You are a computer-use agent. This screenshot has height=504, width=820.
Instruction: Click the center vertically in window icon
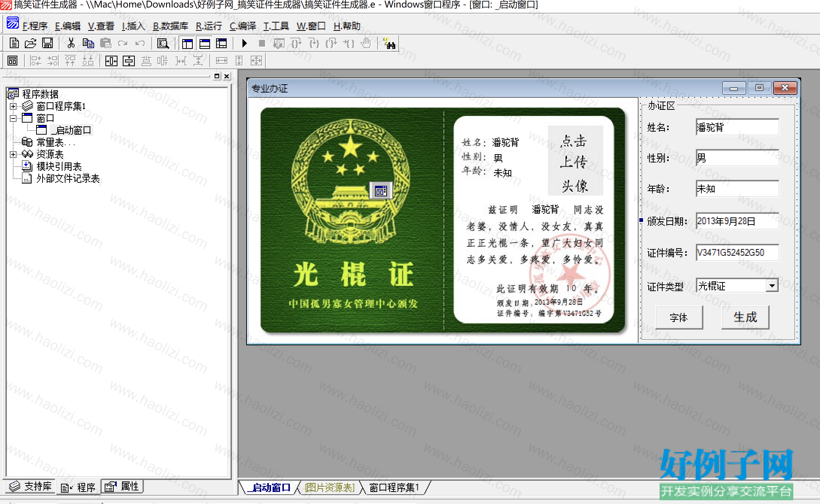pyautogui.click(x=129, y=61)
